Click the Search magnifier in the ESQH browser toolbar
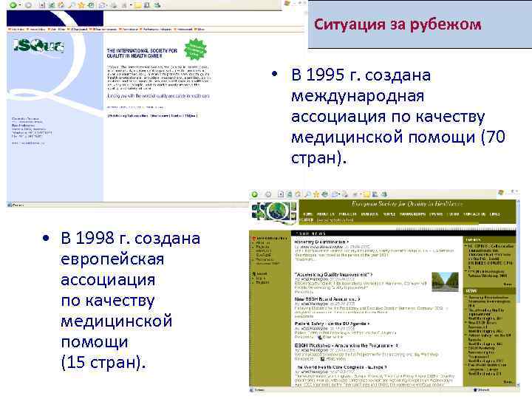The width and height of the screenshot is (532, 399). (x=307, y=194)
